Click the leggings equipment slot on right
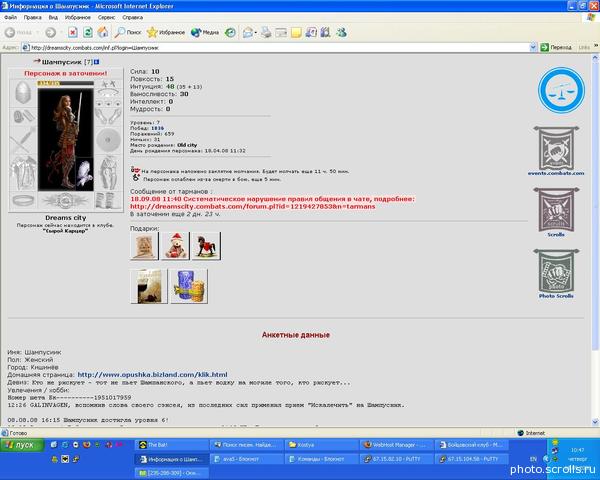600x480 pixels. 108,173
